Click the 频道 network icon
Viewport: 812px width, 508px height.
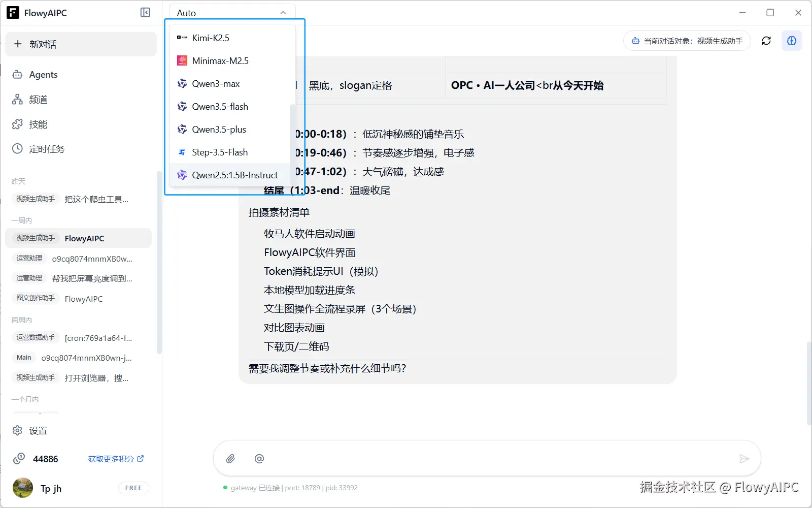(17, 100)
